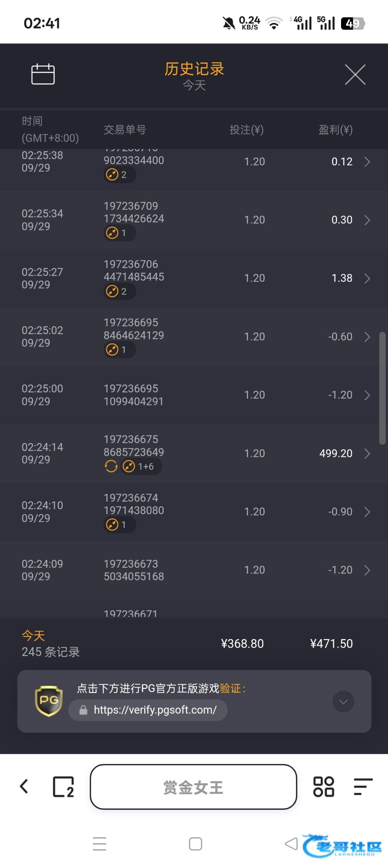
Task: Tap the PG shield logo
Action: tap(49, 701)
